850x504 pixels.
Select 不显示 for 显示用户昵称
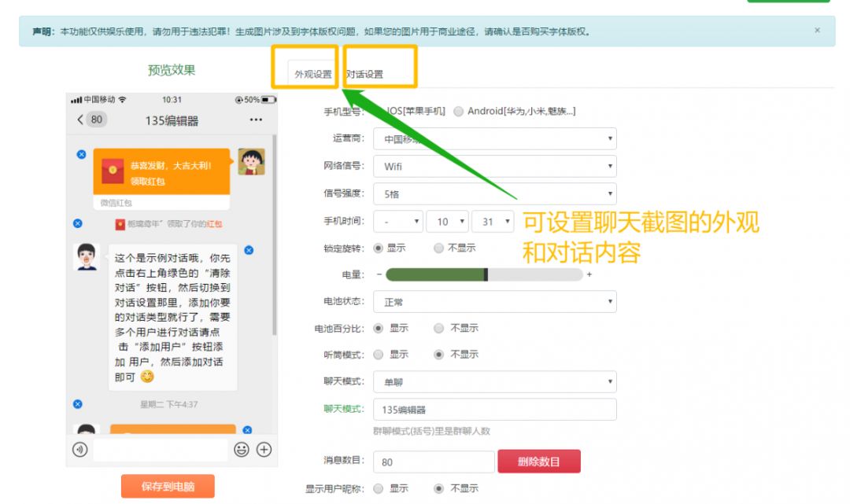(x=438, y=488)
